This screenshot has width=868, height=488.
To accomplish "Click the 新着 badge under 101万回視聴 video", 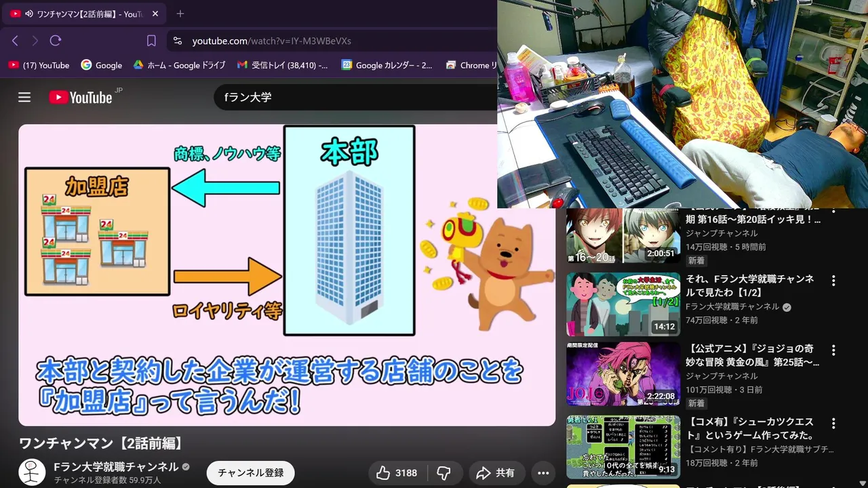I will [x=696, y=403].
